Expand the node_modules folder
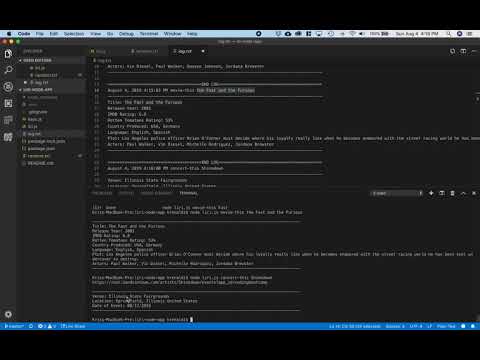Viewport: 480px width, 360px height. [42, 97]
